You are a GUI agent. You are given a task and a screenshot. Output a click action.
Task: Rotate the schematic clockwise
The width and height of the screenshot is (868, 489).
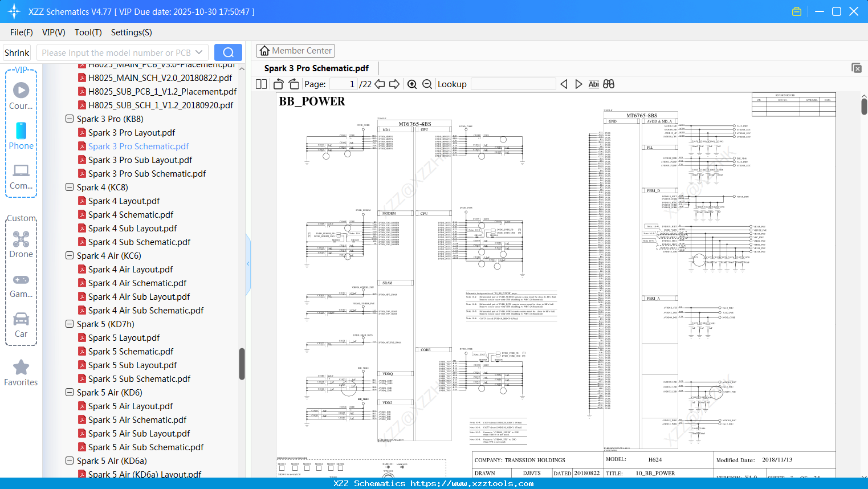[294, 84]
